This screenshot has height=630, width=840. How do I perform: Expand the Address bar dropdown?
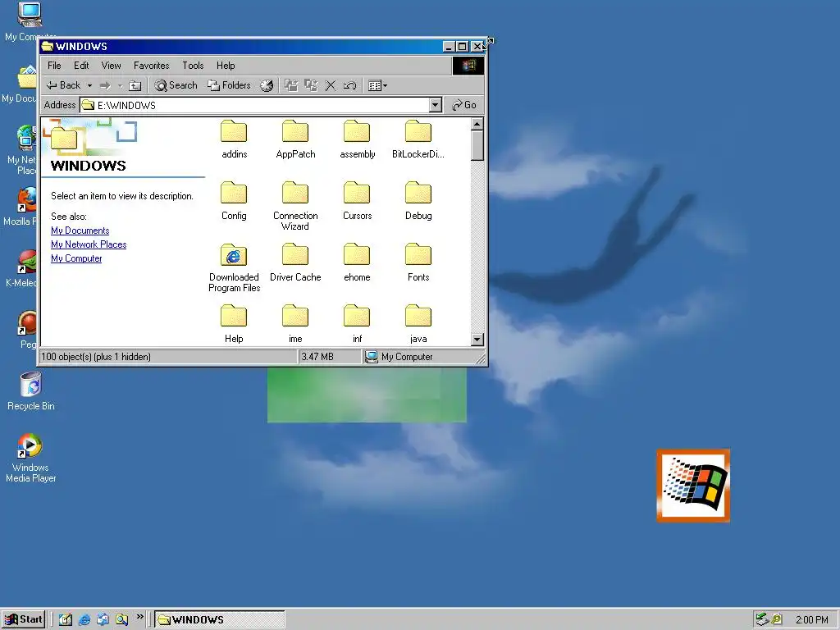click(436, 105)
